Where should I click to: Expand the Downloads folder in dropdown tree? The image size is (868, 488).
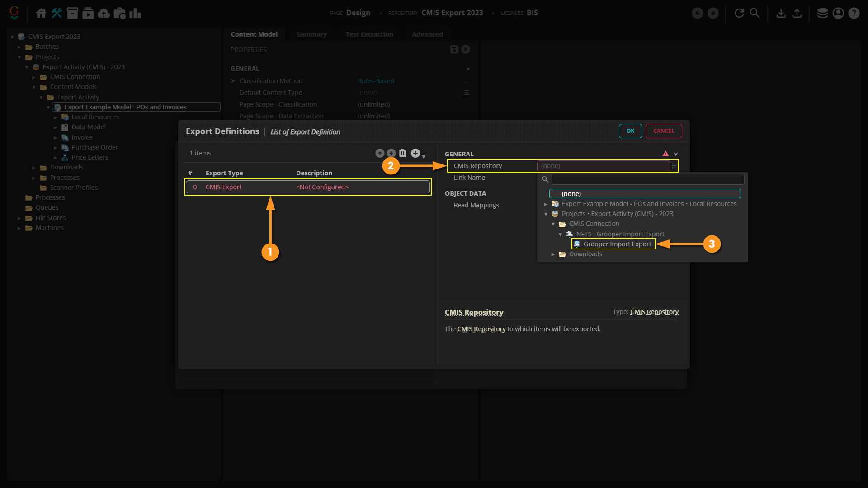(553, 254)
